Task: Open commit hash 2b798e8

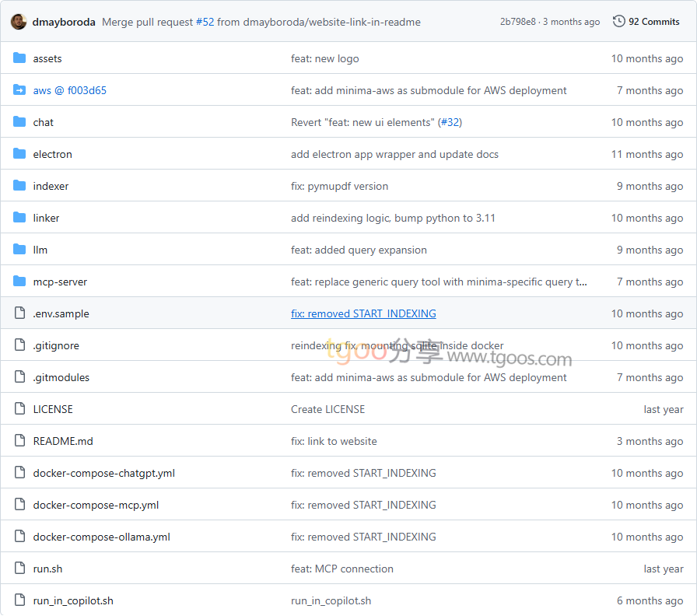Action: [517, 22]
